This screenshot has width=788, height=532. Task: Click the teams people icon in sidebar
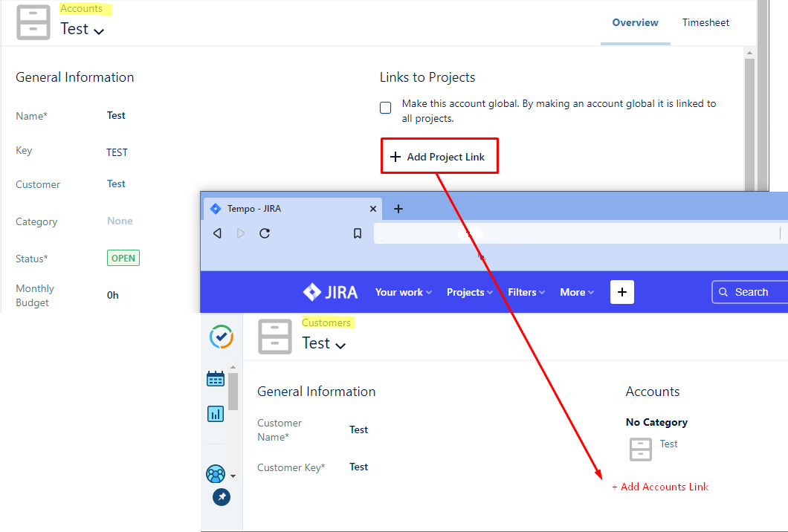click(x=216, y=473)
